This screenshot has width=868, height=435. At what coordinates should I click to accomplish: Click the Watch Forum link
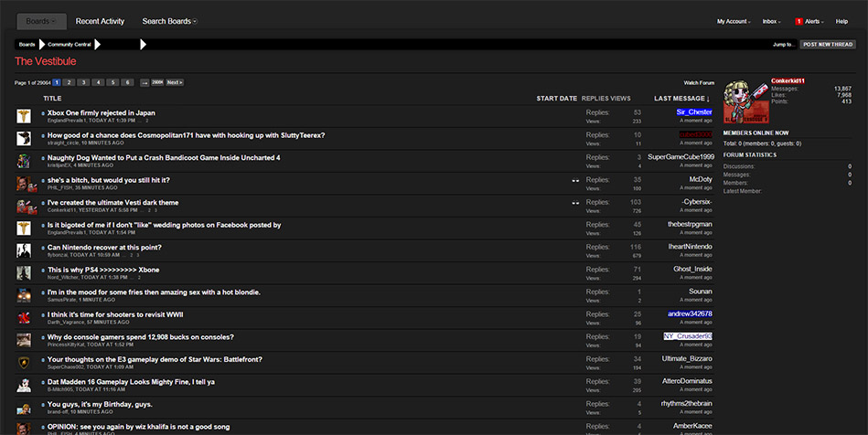[699, 83]
